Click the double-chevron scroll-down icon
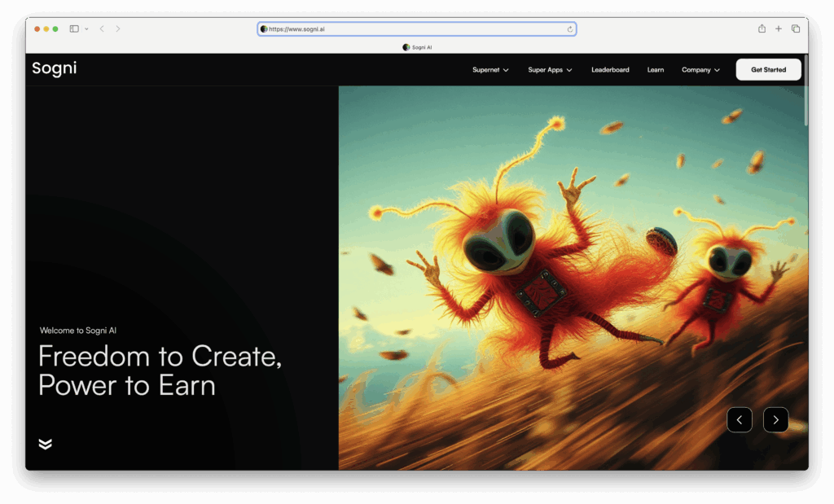Image resolution: width=834 pixels, height=504 pixels. point(46,444)
